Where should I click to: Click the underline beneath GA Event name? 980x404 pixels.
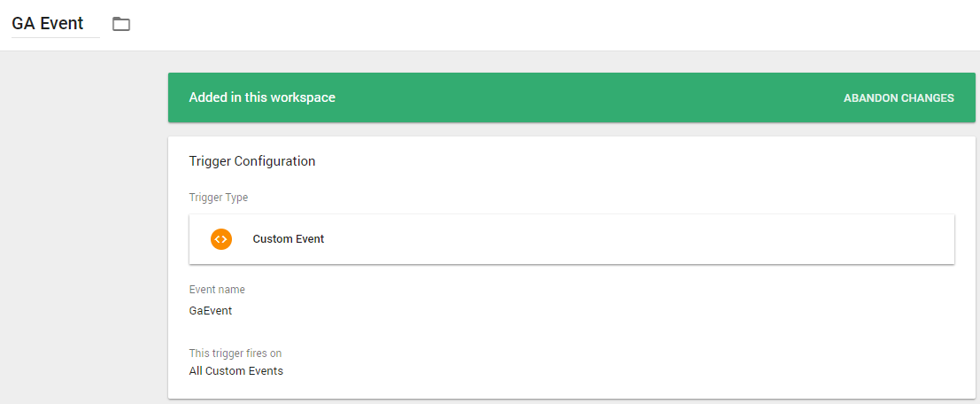[x=56, y=37]
